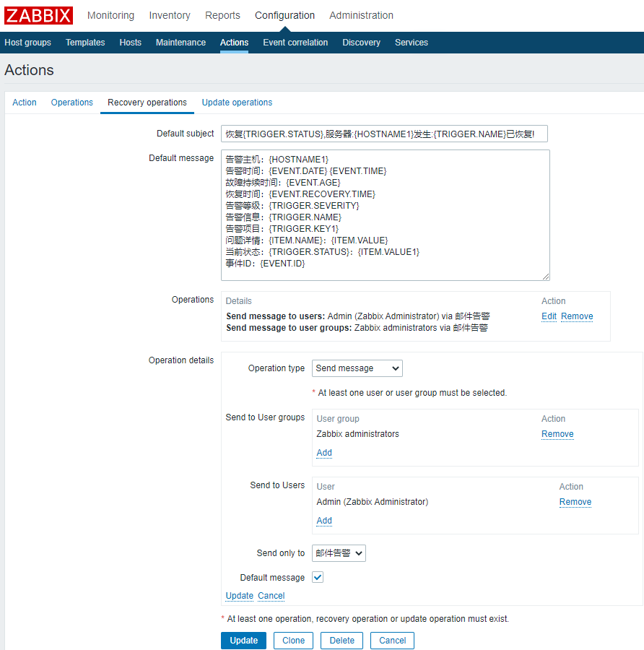
Task: Switch to Update operations tab
Action: pyautogui.click(x=237, y=103)
